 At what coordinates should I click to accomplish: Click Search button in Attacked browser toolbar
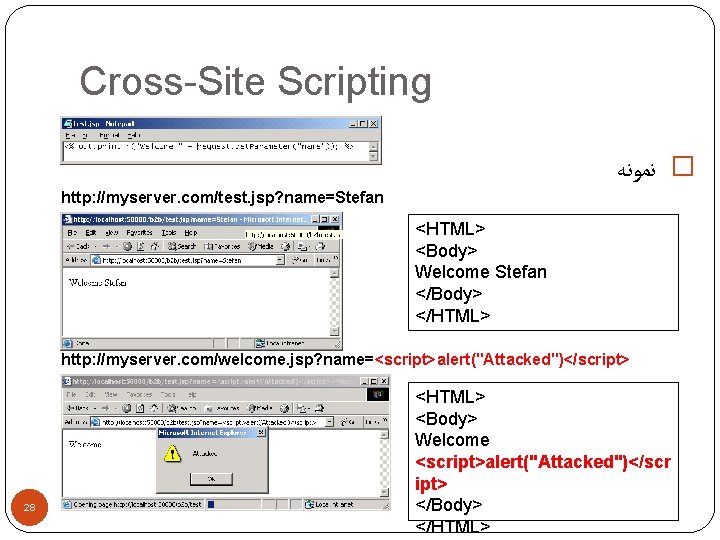pyautogui.click(x=182, y=408)
